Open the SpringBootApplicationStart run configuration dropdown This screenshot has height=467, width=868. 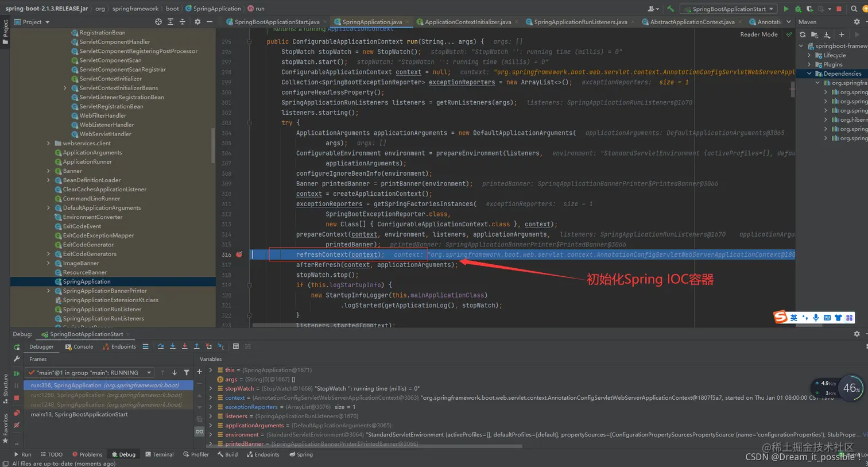pyautogui.click(x=729, y=9)
